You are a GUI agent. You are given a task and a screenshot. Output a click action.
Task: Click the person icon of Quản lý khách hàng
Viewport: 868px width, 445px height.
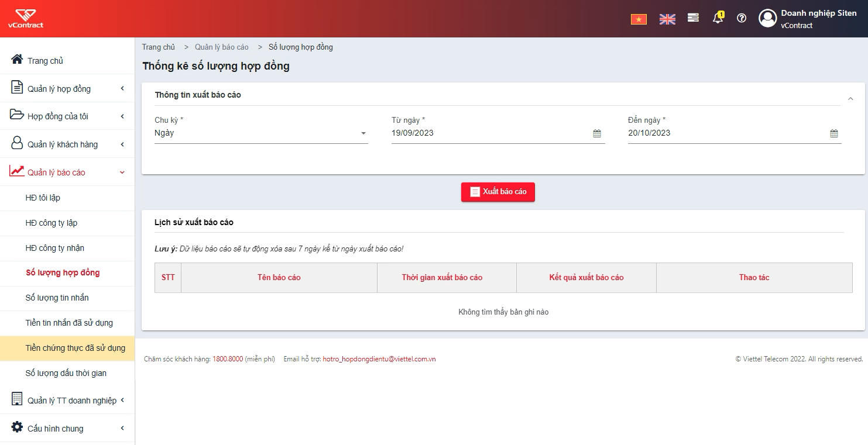[17, 143]
